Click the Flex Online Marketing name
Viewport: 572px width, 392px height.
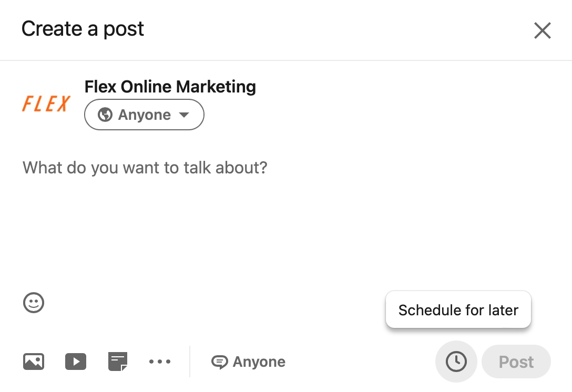170,87
